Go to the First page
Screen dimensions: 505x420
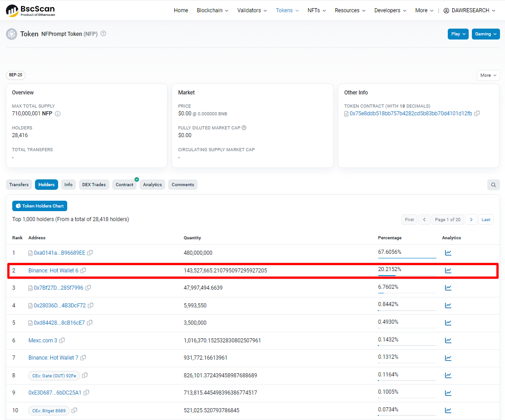(409, 220)
